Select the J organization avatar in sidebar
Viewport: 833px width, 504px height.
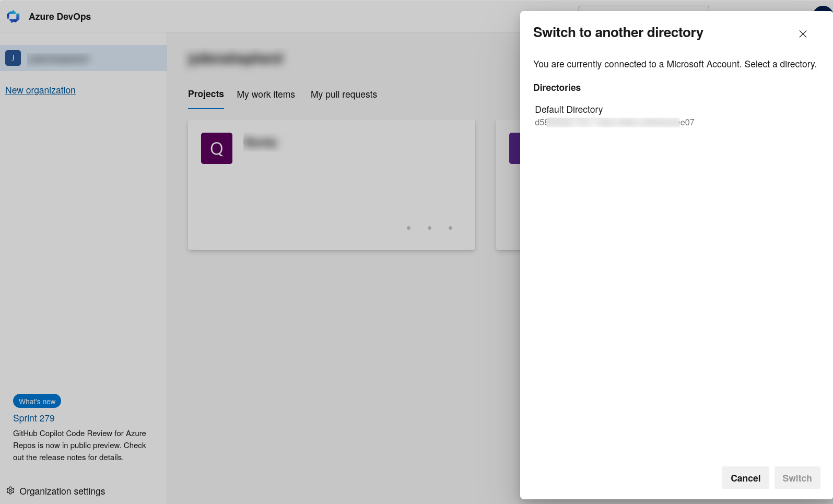click(x=13, y=58)
